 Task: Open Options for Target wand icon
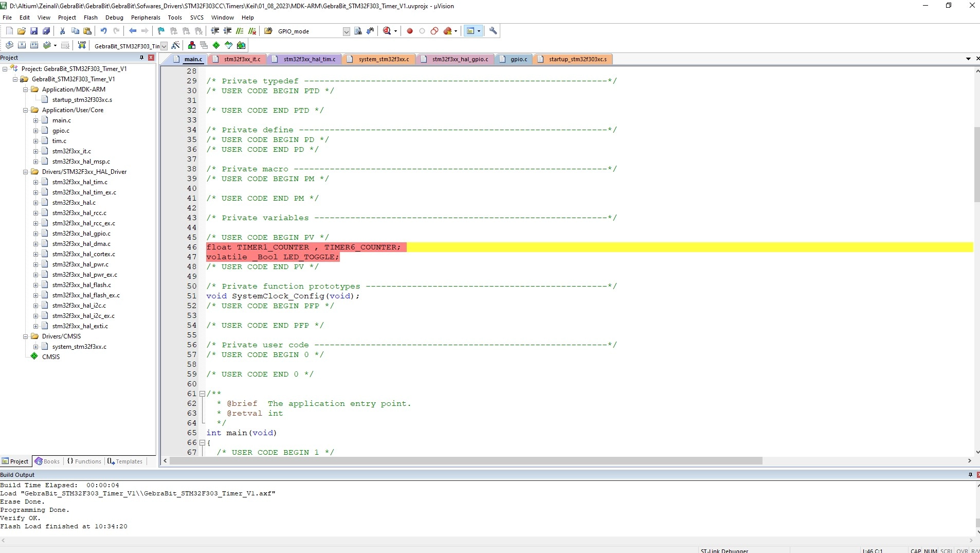point(175,45)
